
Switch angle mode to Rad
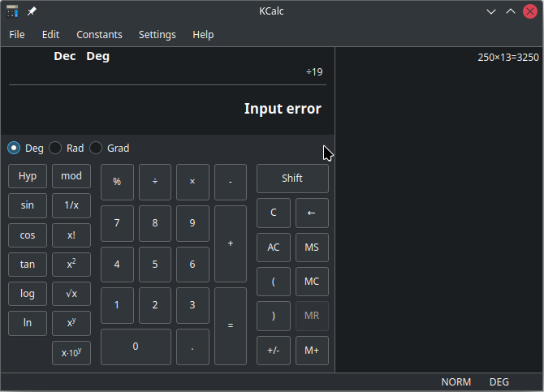(x=56, y=148)
